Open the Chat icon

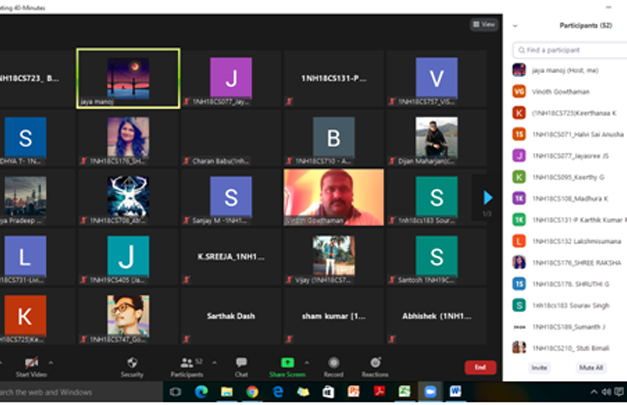coord(241,362)
